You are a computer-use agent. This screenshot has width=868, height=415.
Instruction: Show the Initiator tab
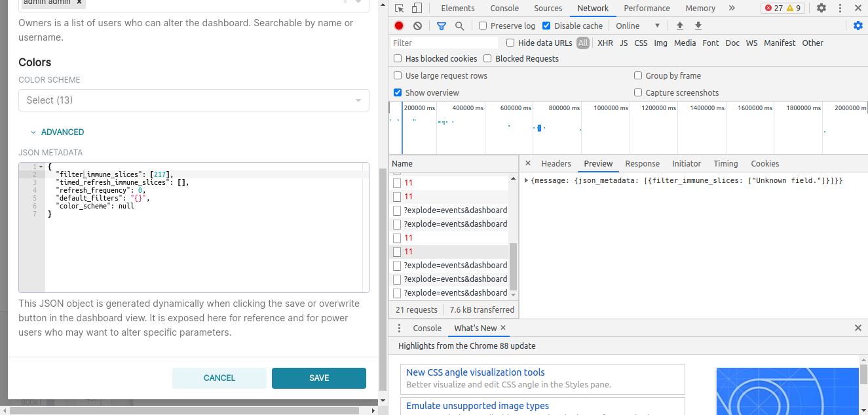coord(687,163)
